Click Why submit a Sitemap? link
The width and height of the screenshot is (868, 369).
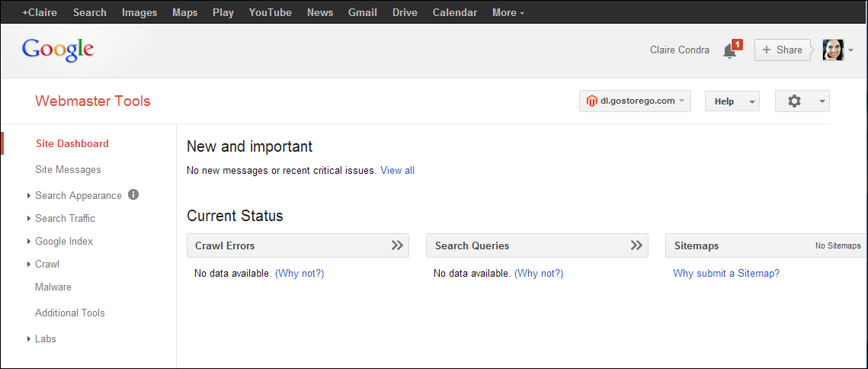tap(726, 274)
